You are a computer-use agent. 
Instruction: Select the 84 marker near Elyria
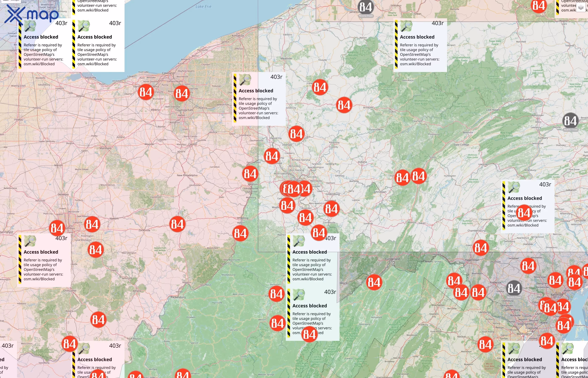146,92
